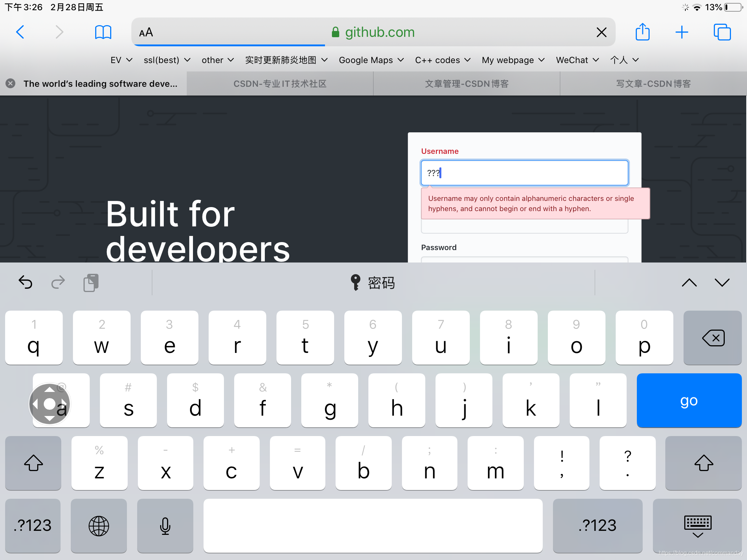Tap the battery indicator in status bar

[x=733, y=7]
